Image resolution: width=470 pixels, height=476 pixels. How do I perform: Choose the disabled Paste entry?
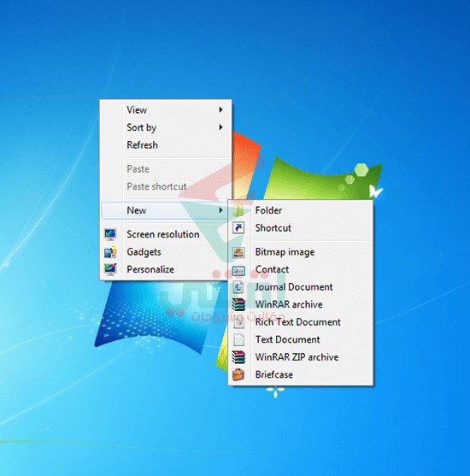166,169
